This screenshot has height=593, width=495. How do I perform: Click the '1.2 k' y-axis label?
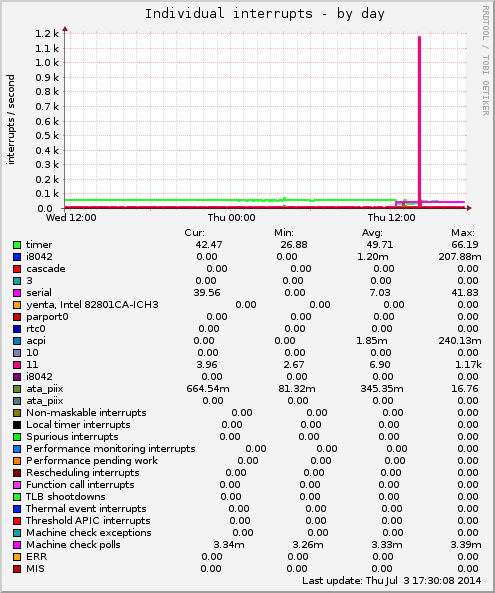pyautogui.click(x=47, y=34)
